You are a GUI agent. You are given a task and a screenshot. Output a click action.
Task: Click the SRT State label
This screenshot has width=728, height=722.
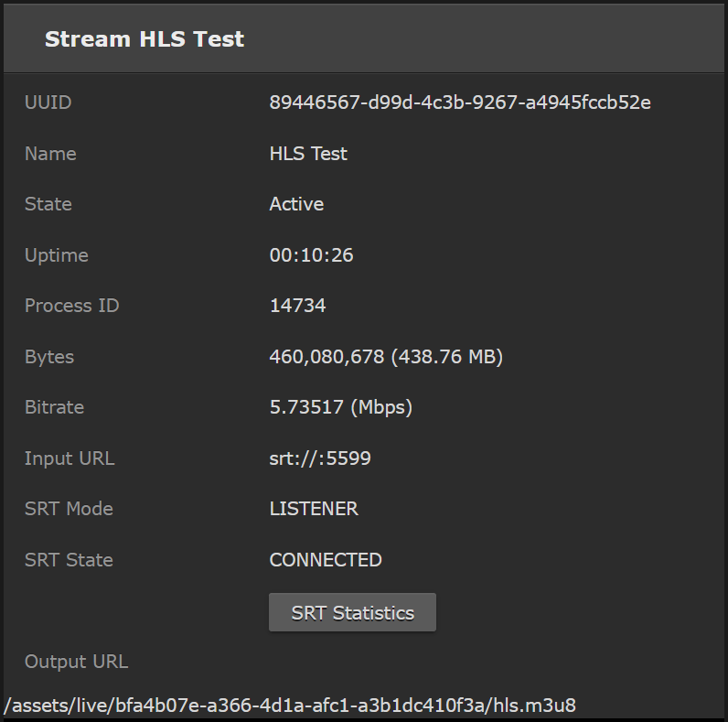point(69,560)
